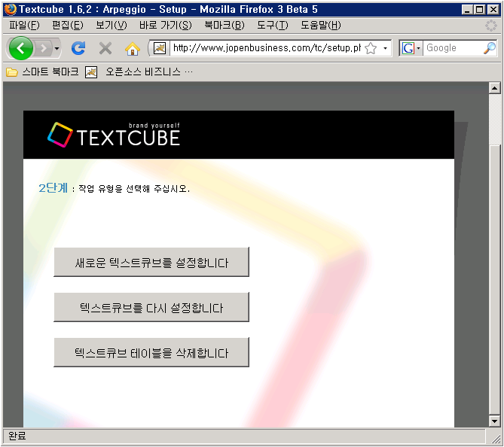The width and height of the screenshot is (504, 447).
Task: Open the 보기(V) menu
Action: tap(111, 25)
